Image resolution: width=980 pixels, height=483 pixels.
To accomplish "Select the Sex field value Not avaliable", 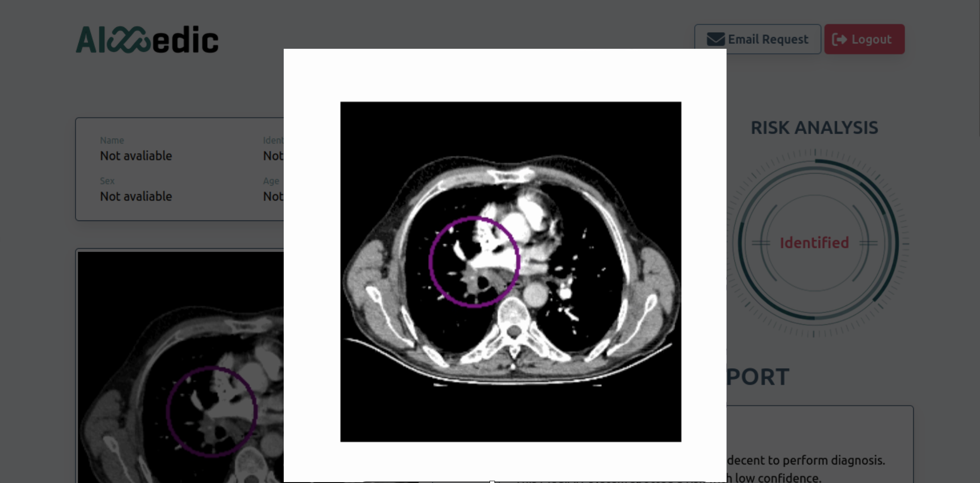I will pos(136,196).
